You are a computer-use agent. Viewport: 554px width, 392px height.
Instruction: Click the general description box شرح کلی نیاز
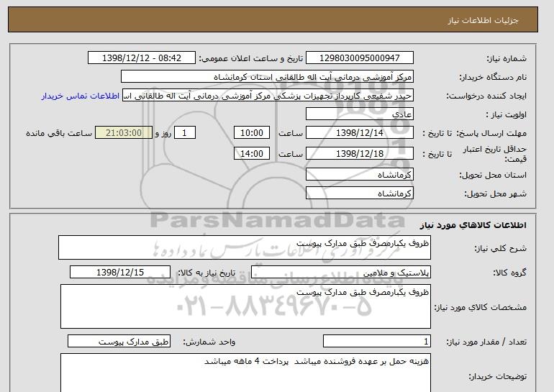click(x=245, y=247)
